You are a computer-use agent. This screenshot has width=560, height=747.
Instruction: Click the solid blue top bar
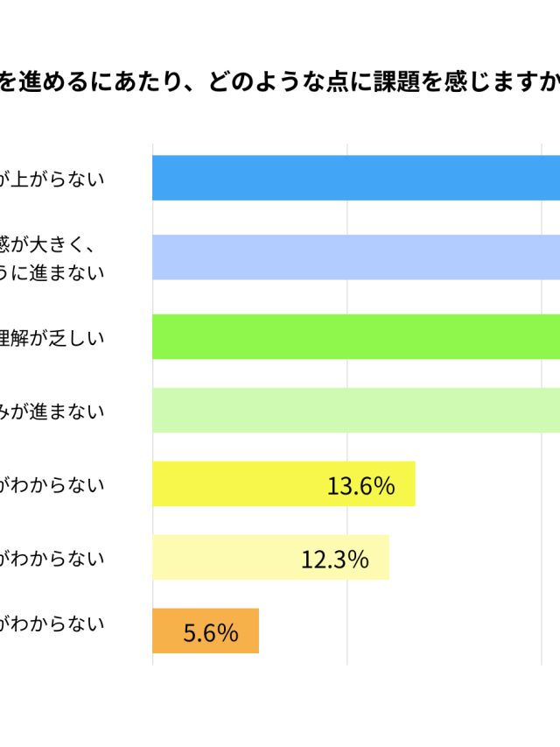coord(356,178)
